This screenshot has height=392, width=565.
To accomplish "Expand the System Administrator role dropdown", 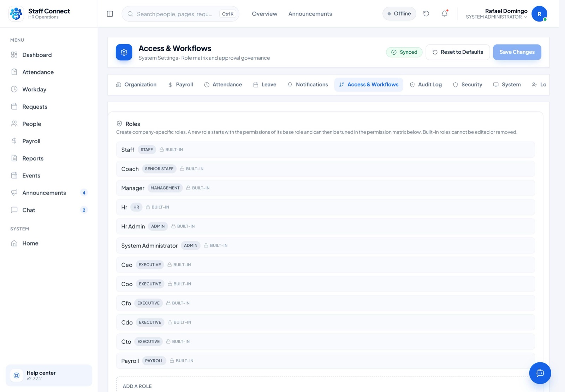I will click(x=496, y=17).
